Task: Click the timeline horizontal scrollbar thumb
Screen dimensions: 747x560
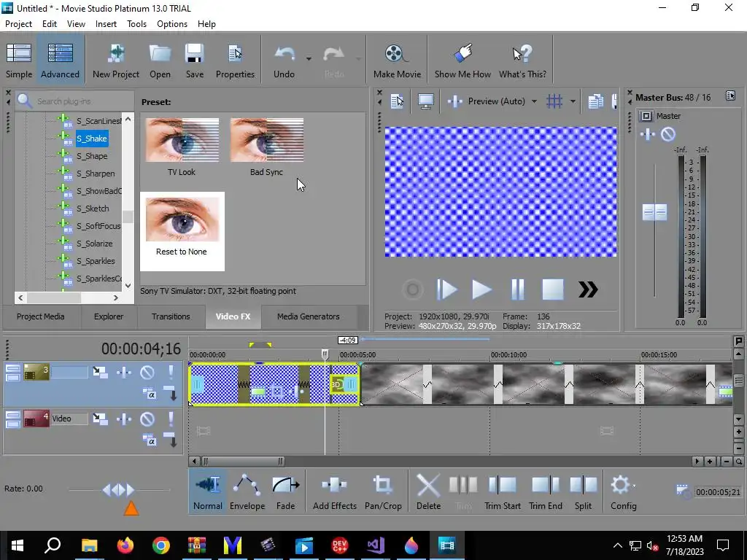Action: coord(243,462)
